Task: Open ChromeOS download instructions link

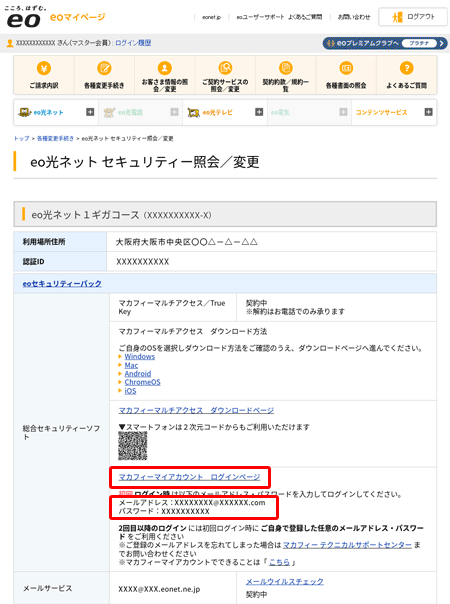Action: coord(142,382)
